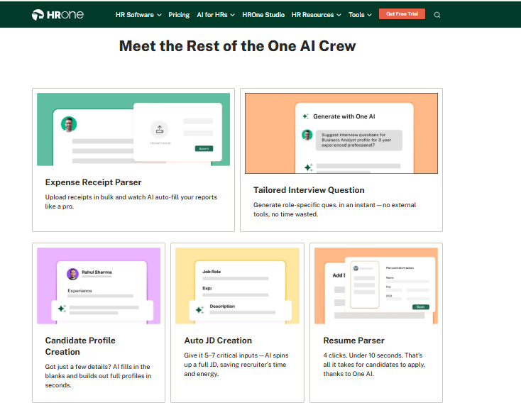Screen dimensions: 521x420
Task: Open the Auto JD Creation heading
Action: 218,341
